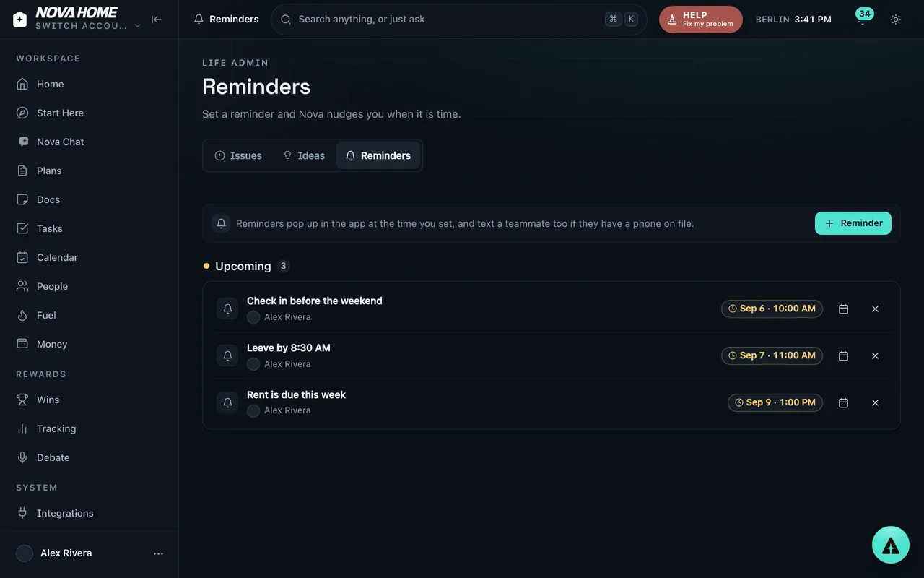Expand the Switch Account dropdown

pyautogui.click(x=88, y=26)
